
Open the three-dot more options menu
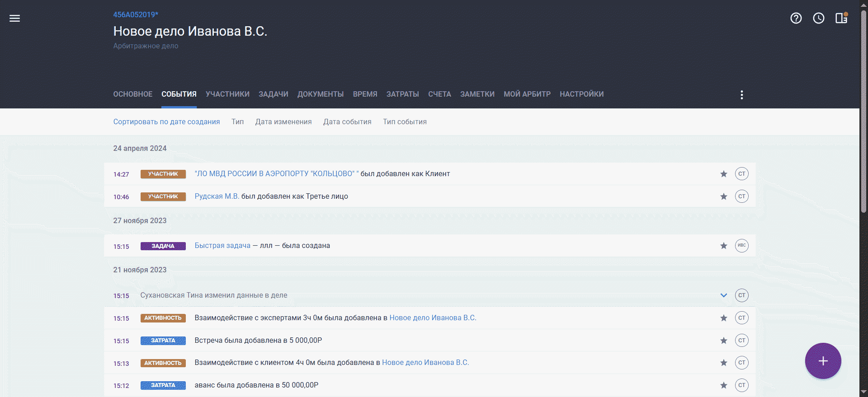[x=741, y=94]
